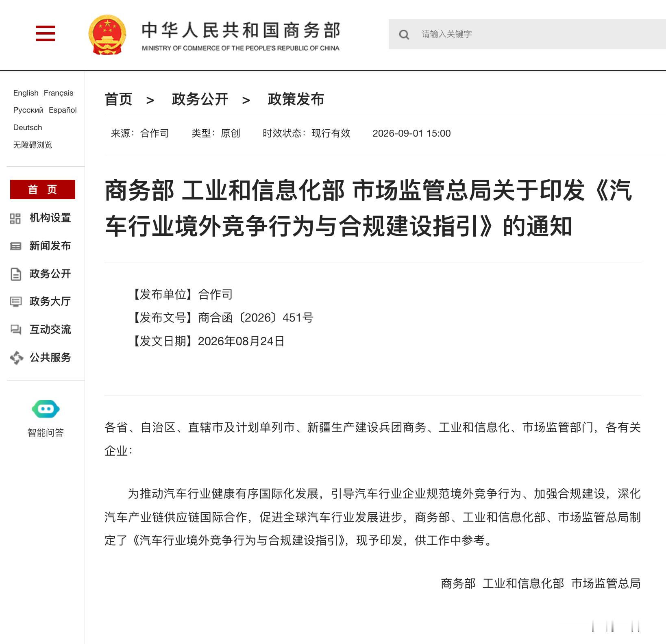Screen dimensions: 666x644
Task: Open 新闻发布 menu item
Action: point(50,246)
